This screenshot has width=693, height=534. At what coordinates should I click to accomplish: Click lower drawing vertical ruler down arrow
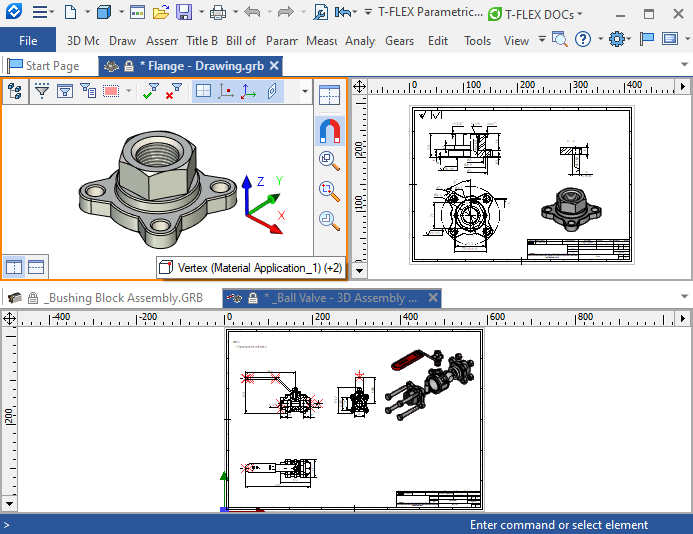pyautogui.click(x=9, y=503)
